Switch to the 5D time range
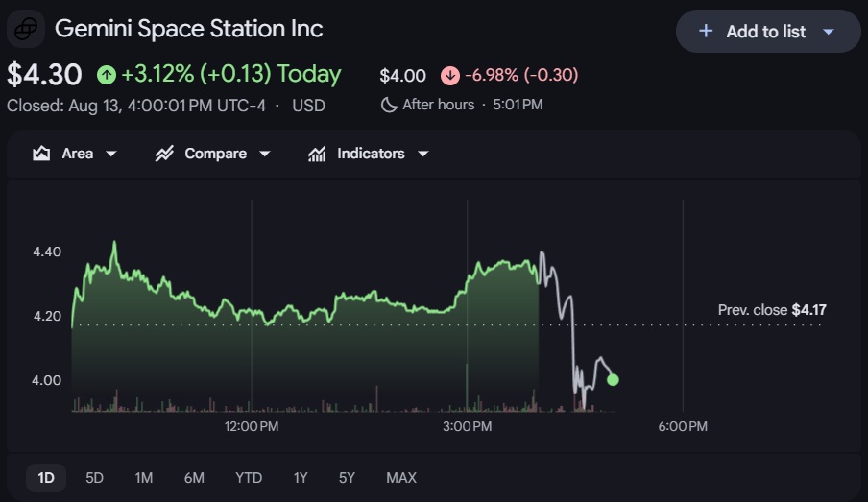 (x=95, y=478)
